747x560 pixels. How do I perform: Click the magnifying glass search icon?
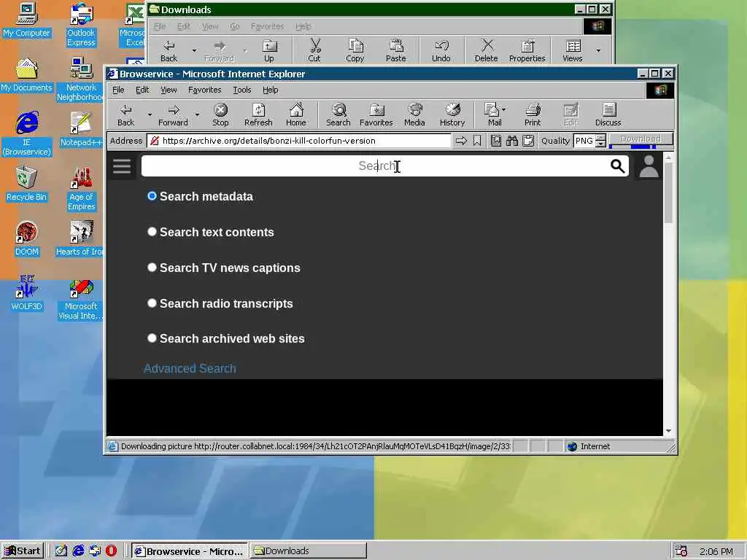(x=617, y=166)
